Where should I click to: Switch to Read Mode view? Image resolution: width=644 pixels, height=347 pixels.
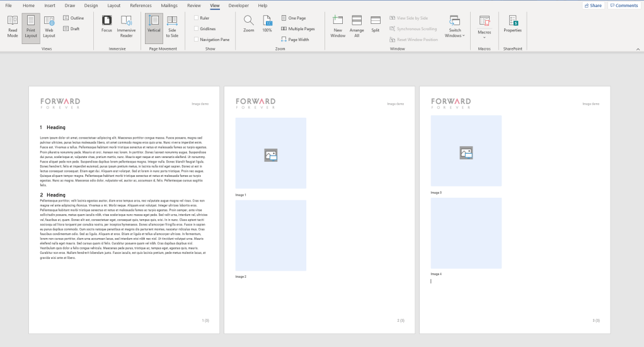[x=13, y=26]
